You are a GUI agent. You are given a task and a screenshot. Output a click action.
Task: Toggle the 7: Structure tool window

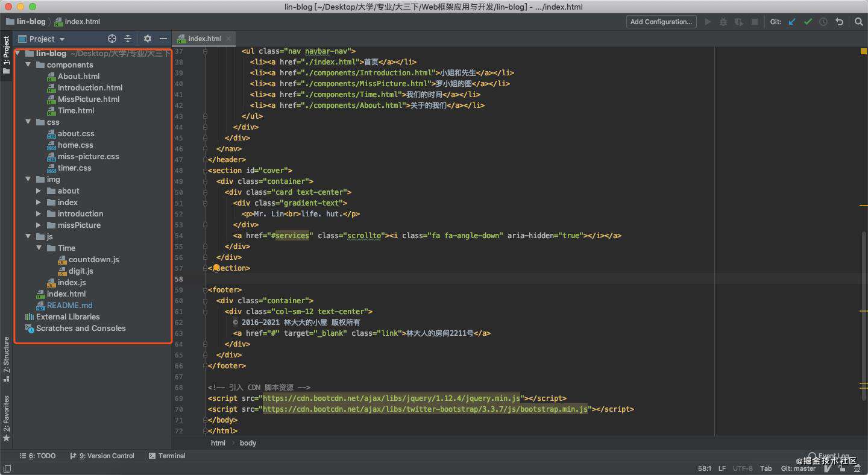6,359
